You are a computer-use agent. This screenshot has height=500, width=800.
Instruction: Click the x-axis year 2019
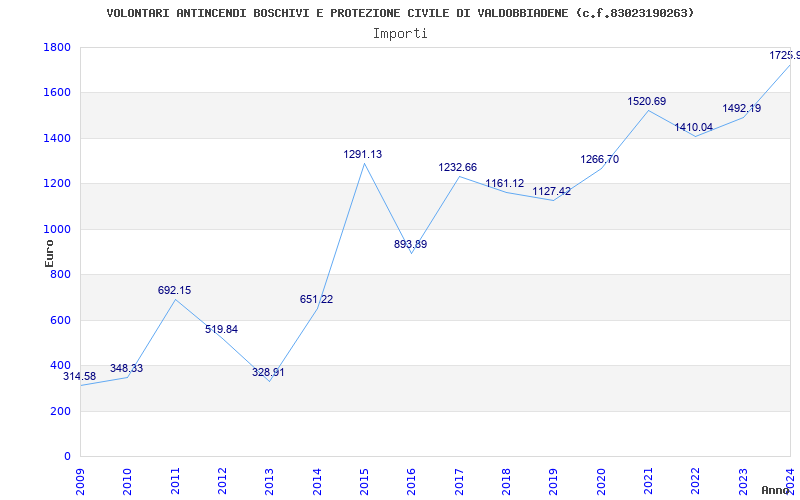pyautogui.click(x=554, y=481)
